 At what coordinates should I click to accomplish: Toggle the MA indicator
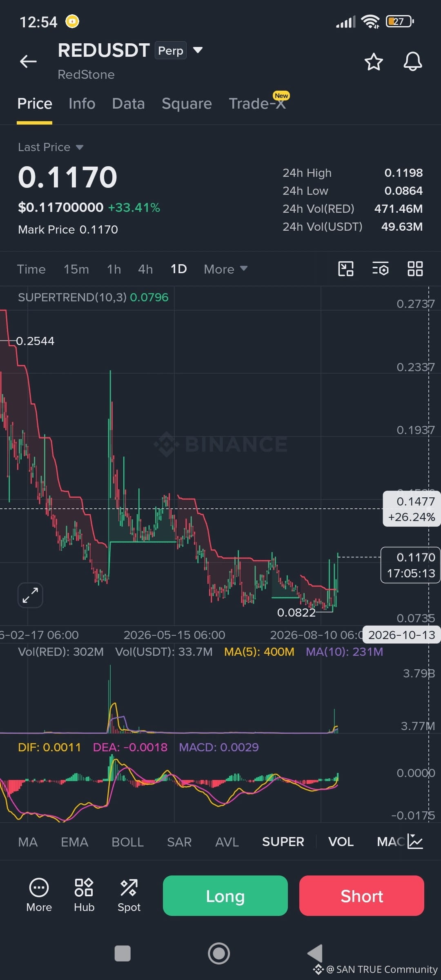pyautogui.click(x=28, y=842)
